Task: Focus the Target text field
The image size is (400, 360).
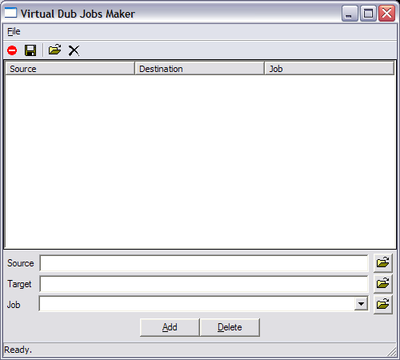Action: [204, 284]
